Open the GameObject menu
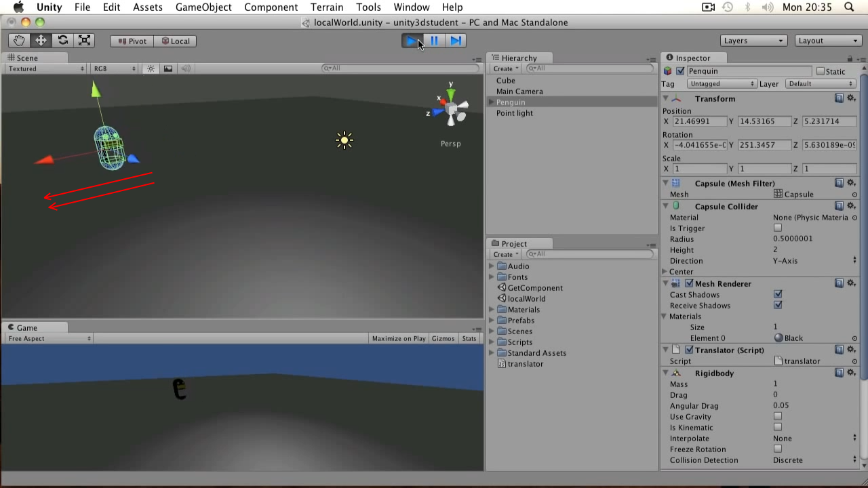 click(203, 7)
